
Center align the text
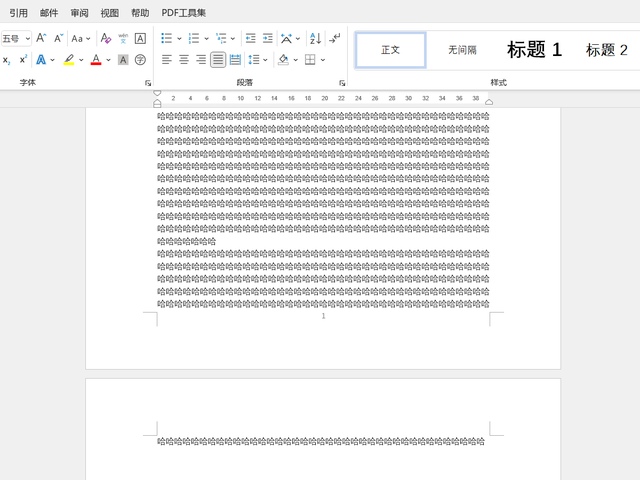coord(184,60)
